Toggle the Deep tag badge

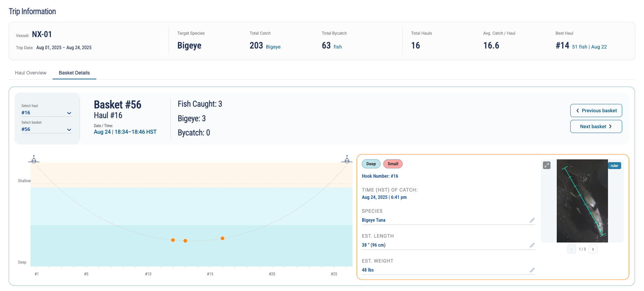point(371,164)
